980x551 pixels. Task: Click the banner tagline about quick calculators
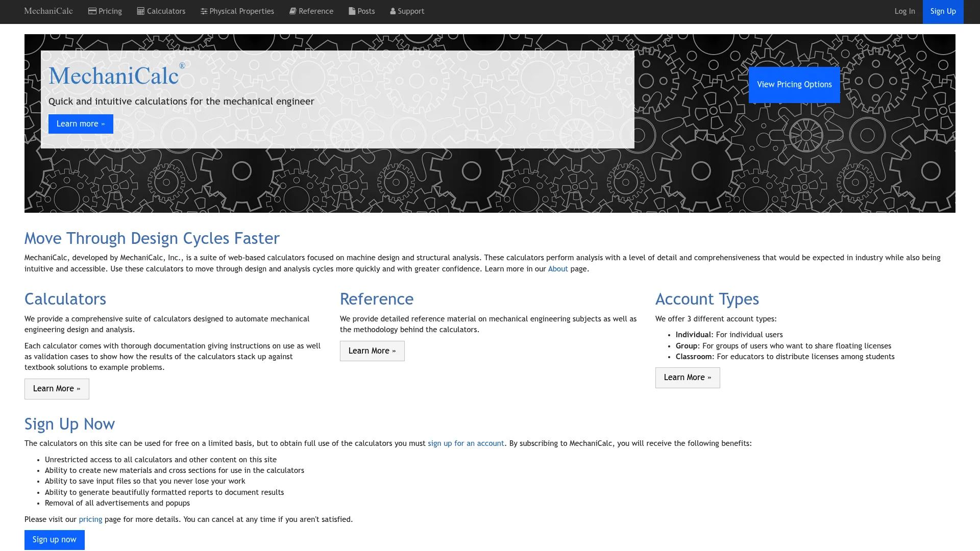[x=181, y=102]
